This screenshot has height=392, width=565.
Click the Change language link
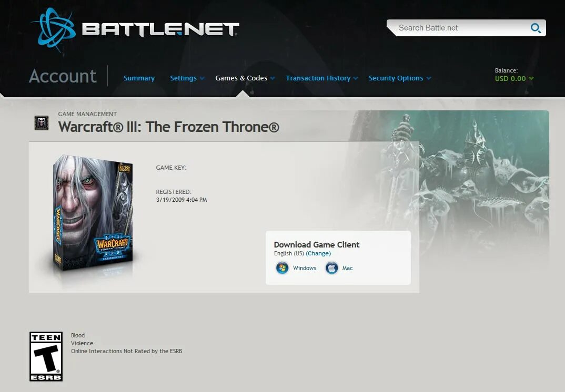coord(318,253)
